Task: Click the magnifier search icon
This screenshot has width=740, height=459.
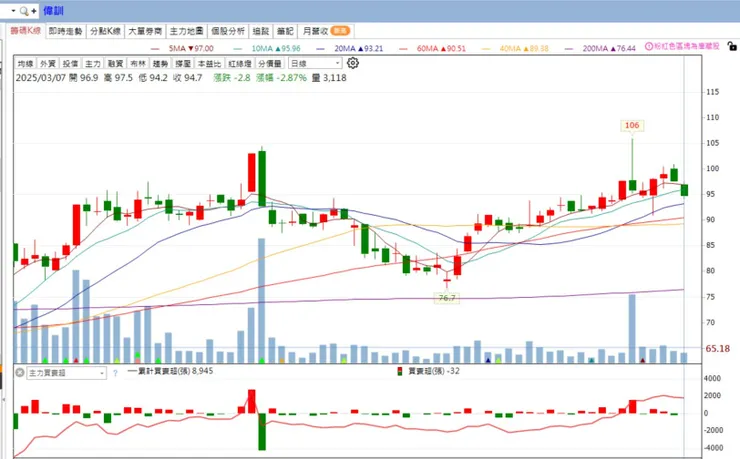Action: 24,11
